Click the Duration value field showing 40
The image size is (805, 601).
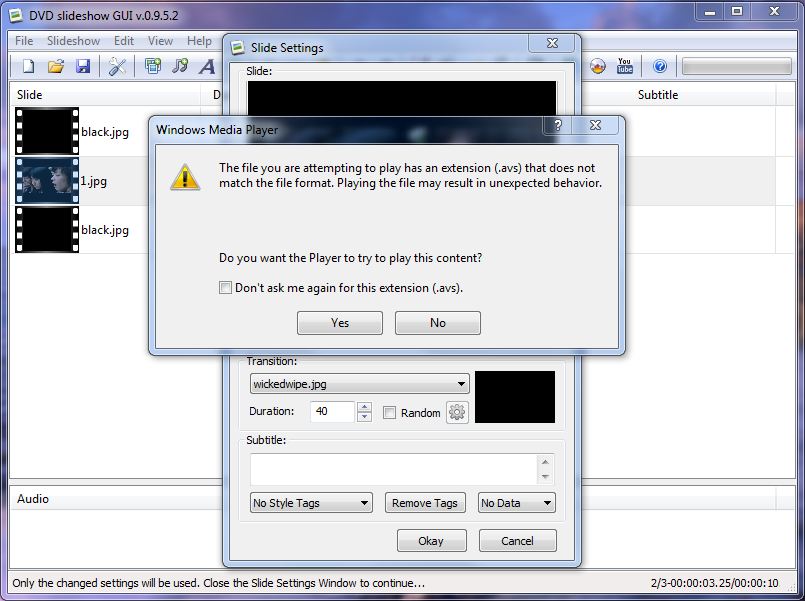point(333,412)
